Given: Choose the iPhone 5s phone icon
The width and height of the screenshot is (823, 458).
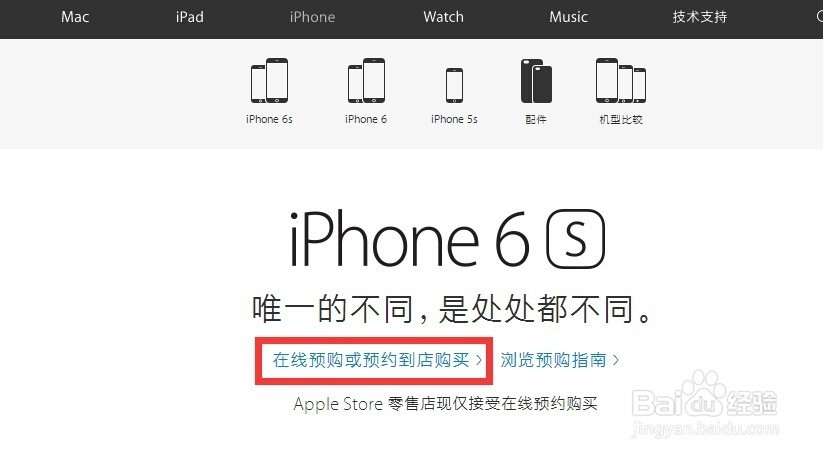Looking at the screenshot, I should 454,85.
